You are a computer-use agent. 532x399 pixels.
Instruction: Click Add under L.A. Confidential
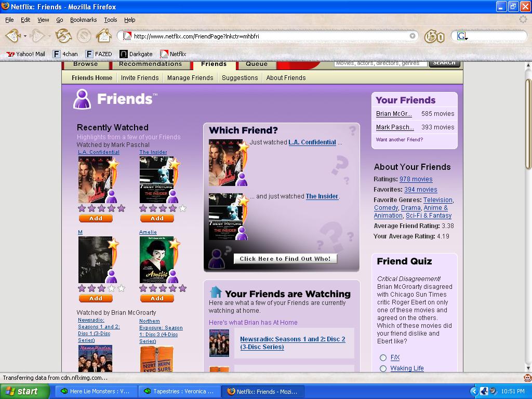(x=96, y=219)
